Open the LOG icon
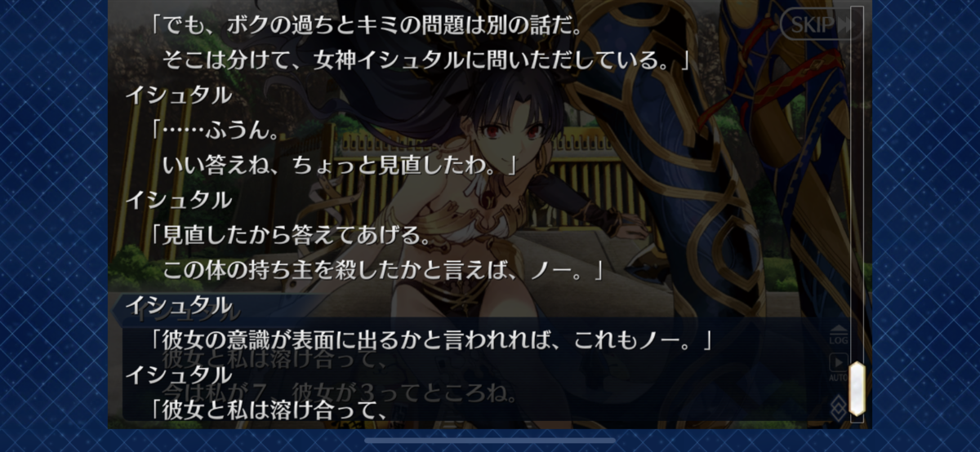980x452 pixels. [x=839, y=336]
